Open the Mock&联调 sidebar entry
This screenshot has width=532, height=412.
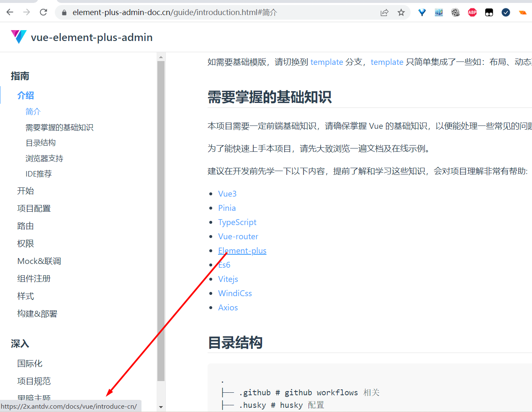coord(39,261)
